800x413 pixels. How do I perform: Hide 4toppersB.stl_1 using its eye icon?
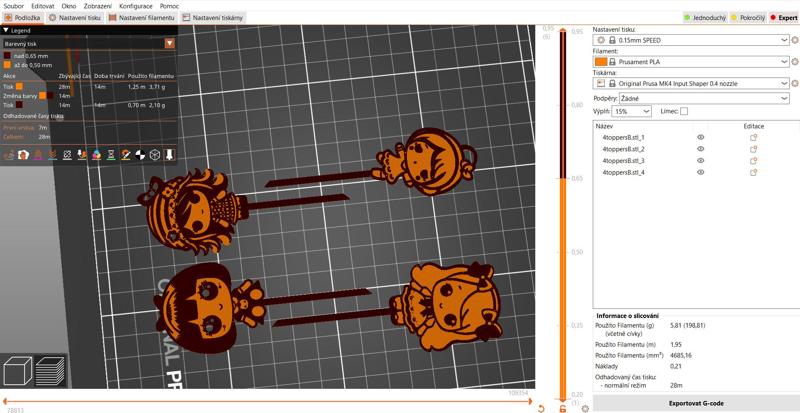pyautogui.click(x=701, y=137)
